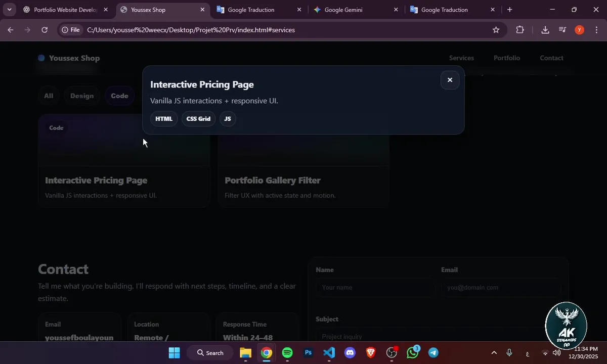This screenshot has height=364, width=607.
Task: Open WhatsApp from the taskbar
Action: pyautogui.click(x=413, y=353)
